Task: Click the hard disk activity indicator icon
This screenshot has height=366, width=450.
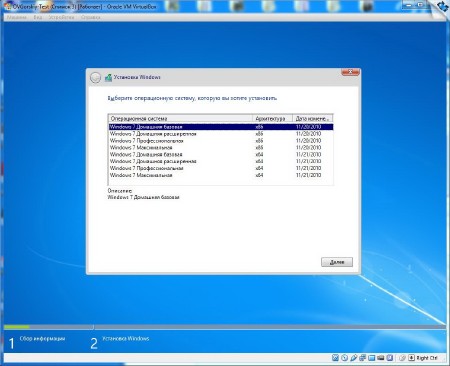Action: point(335,358)
